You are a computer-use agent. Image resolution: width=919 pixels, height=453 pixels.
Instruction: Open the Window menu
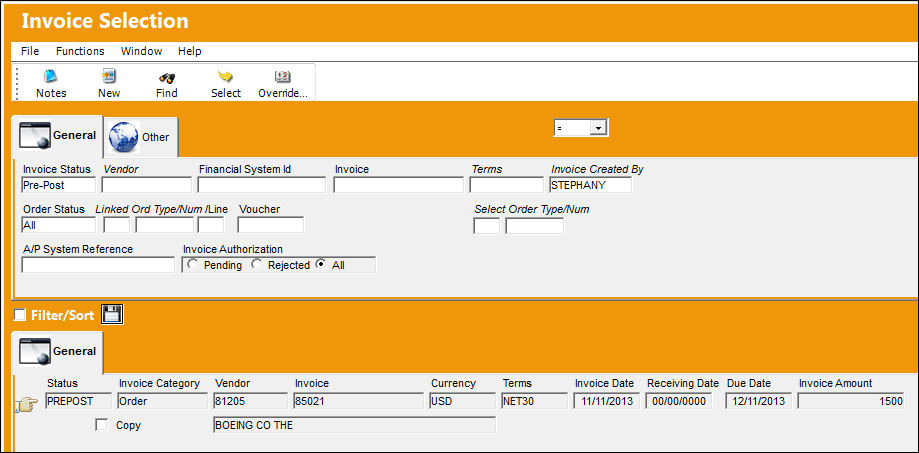141,51
